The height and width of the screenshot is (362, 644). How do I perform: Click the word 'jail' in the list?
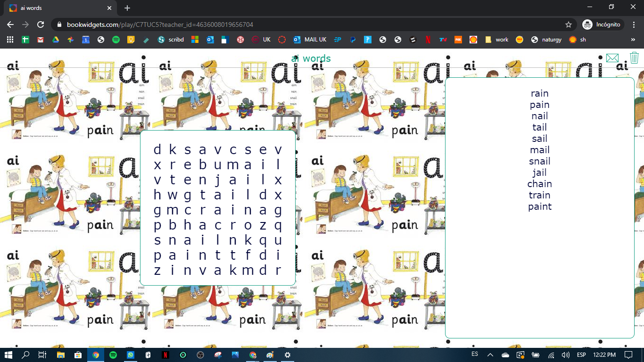540,173
